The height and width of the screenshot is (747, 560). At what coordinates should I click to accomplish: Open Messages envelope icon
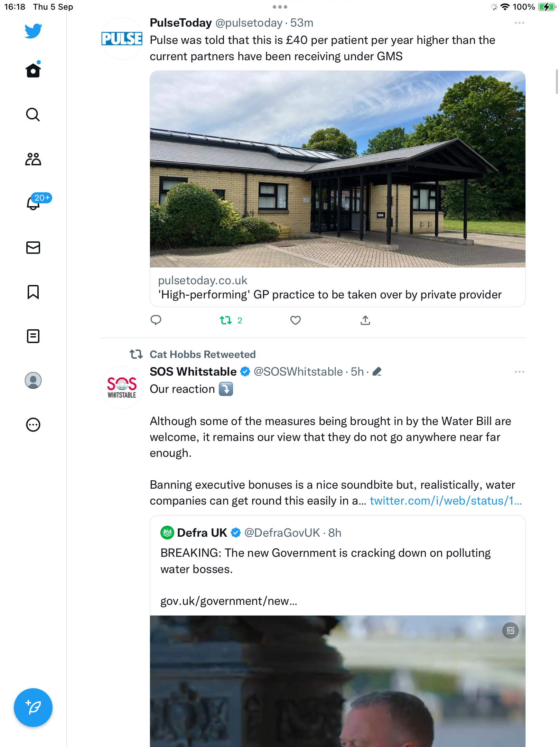tap(33, 248)
